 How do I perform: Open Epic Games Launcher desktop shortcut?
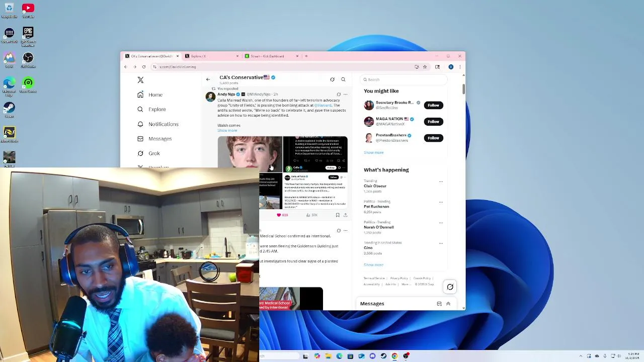28,36
